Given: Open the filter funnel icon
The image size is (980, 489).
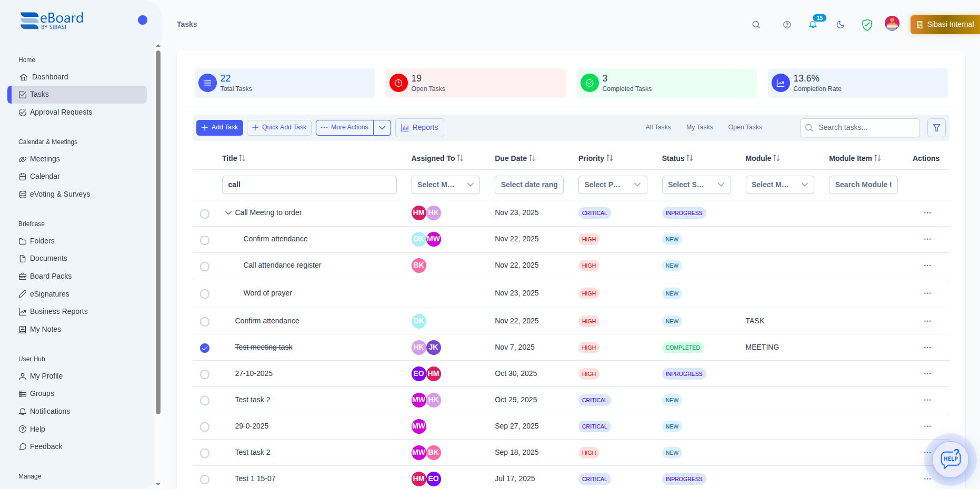Looking at the screenshot, I should (936, 128).
